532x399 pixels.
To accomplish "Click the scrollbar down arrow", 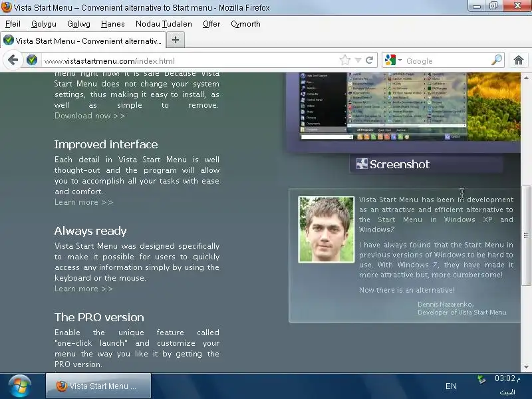I will pos(526,367).
